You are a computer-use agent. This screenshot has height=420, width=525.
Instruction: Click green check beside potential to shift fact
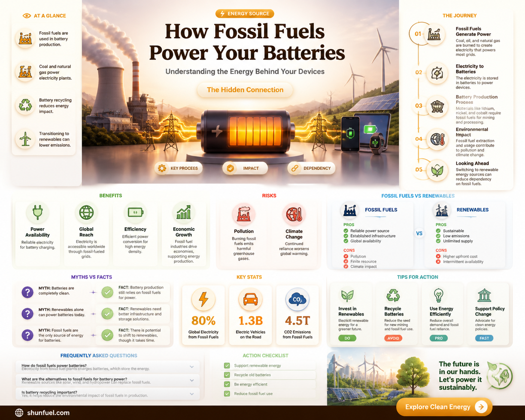coord(107,335)
